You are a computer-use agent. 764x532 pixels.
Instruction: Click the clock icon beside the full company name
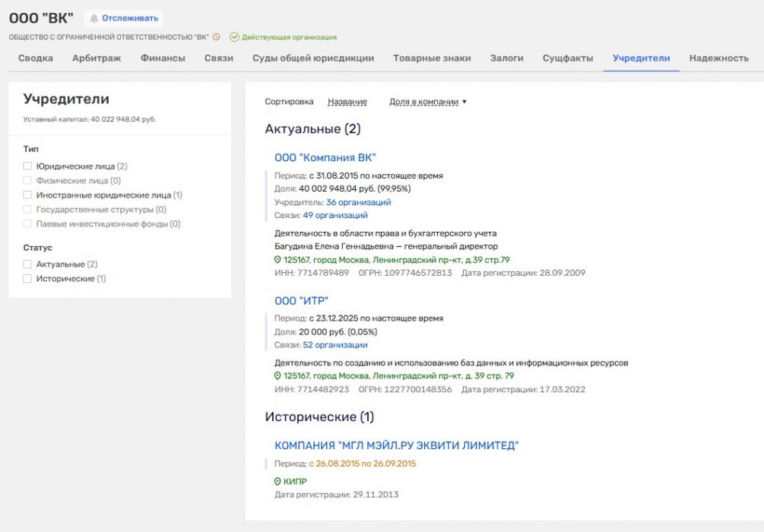click(217, 36)
